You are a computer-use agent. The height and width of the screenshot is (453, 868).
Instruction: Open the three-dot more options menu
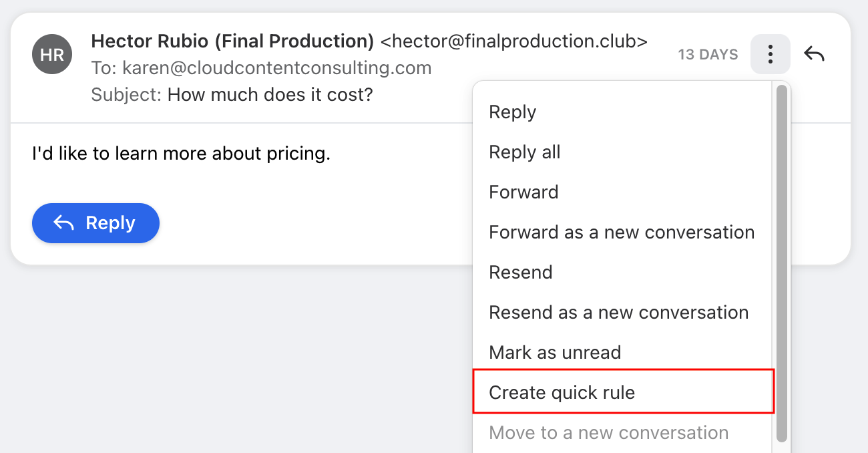tap(771, 54)
